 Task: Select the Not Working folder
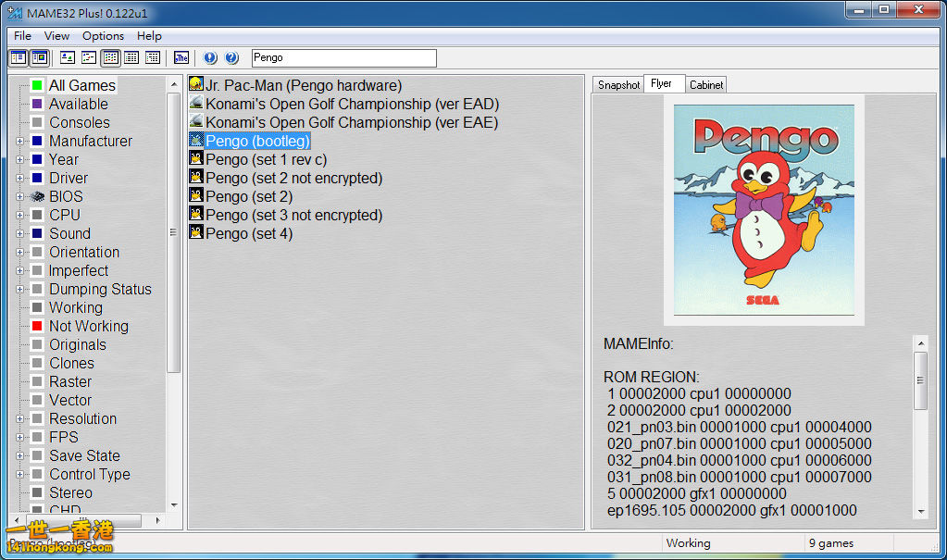88,326
